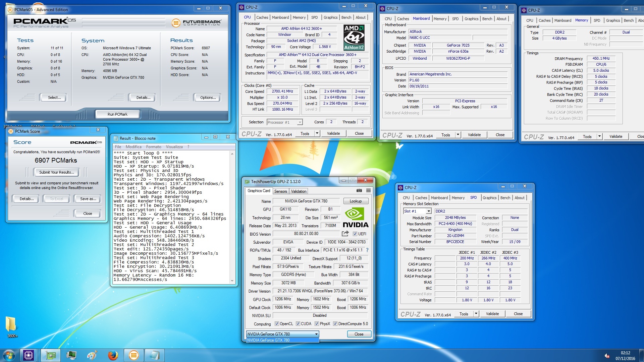Toggle the CUDA checkbox
Viewport: 644px width, 362px height.
(x=298, y=324)
